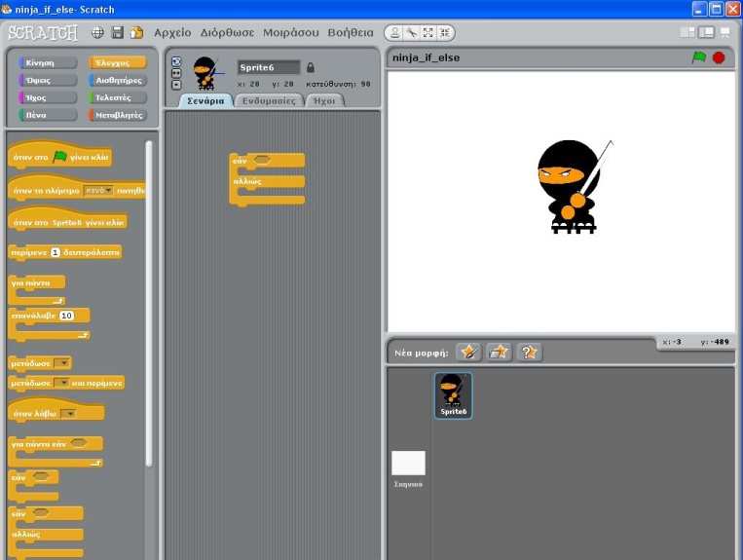Switch to the Ήχοι tab

click(x=324, y=101)
